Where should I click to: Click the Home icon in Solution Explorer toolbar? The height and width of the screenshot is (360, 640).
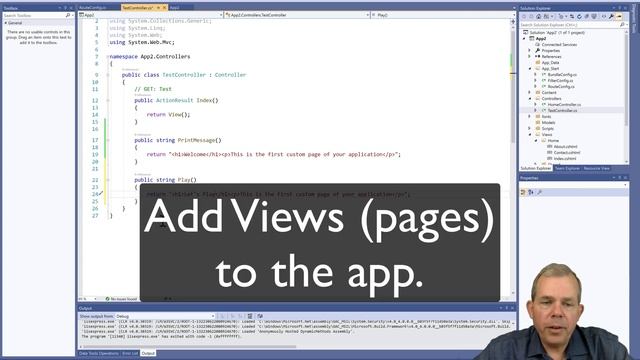point(538,16)
